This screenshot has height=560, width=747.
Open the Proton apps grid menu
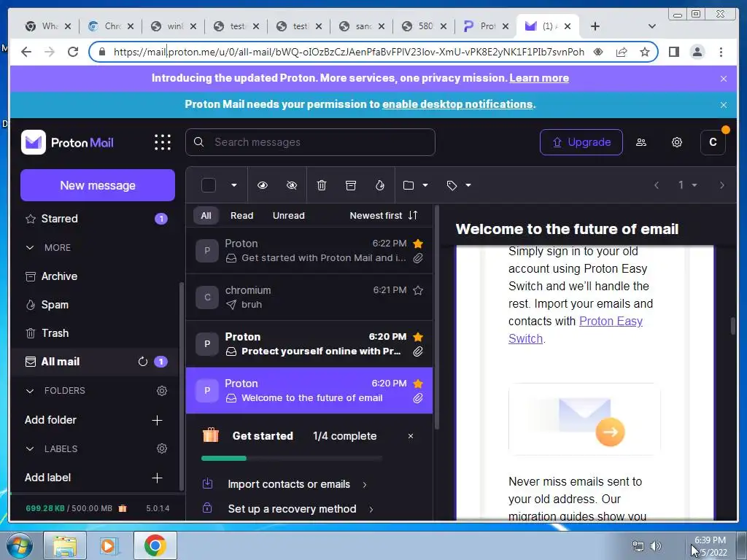pyautogui.click(x=163, y=142)
